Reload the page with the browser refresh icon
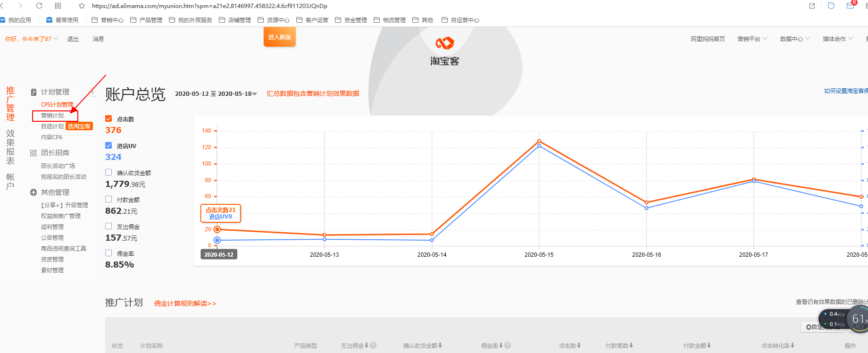 39,6
